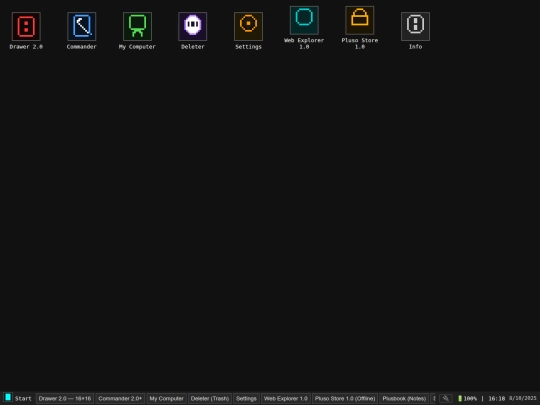The height and width of the screenshot is (405, 540).
Task: Click the pen icon button in tray
Action: click(x=446, y=398)
